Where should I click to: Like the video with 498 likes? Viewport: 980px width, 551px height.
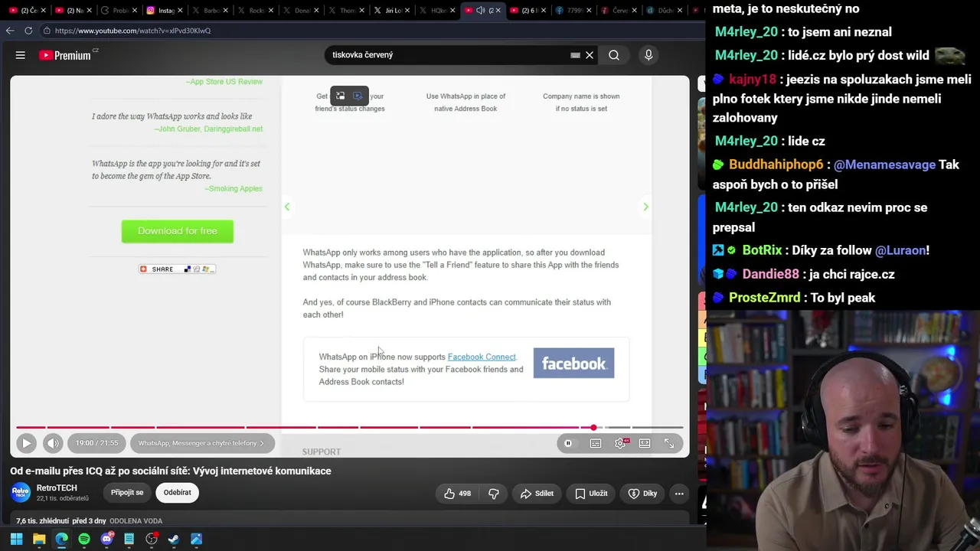(457, 494)
